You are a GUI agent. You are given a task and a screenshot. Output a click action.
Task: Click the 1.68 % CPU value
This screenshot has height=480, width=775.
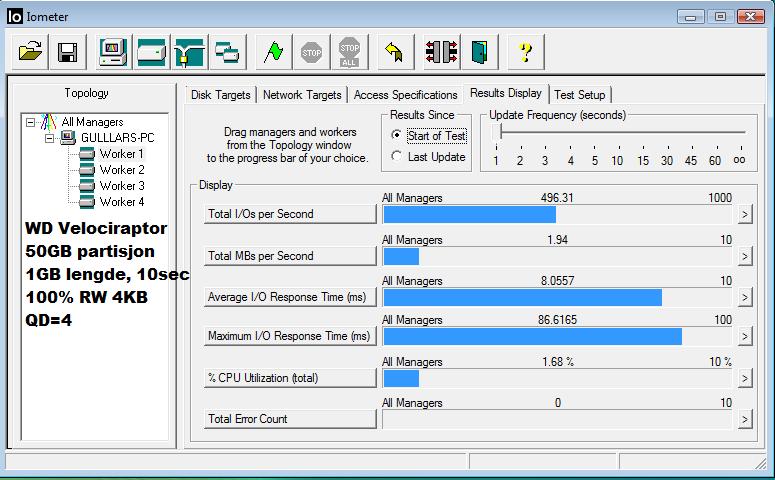point(558,362)
